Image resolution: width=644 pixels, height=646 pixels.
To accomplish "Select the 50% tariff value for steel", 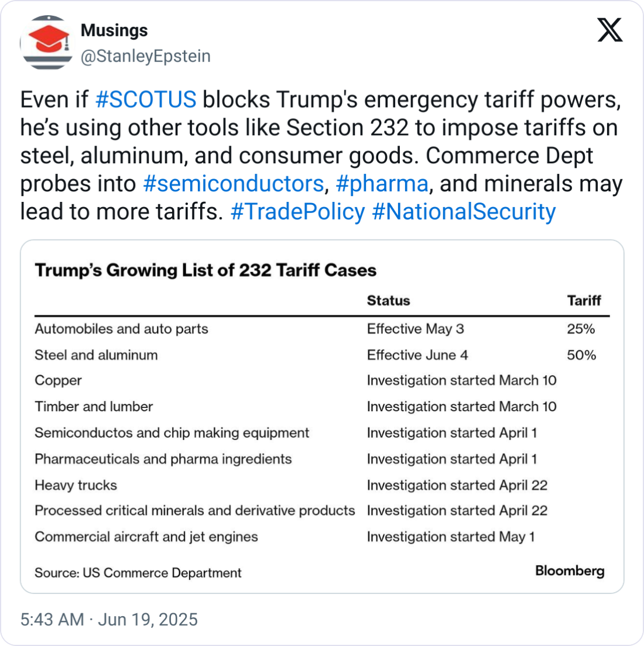I will pyautogui.click(x=581, y=355).
